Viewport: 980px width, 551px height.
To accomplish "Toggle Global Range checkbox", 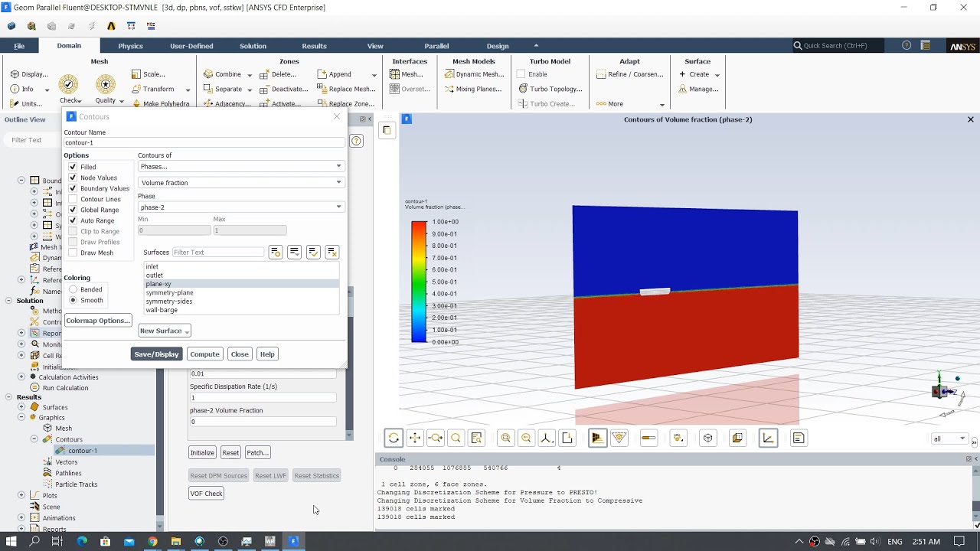I will pyautogui.click(x=73, y=210).
